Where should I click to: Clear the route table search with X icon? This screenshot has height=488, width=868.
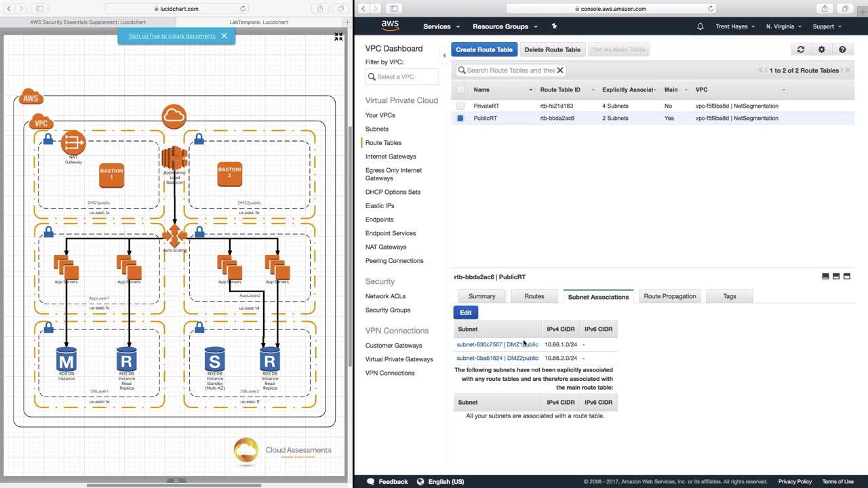pos(560,70)
